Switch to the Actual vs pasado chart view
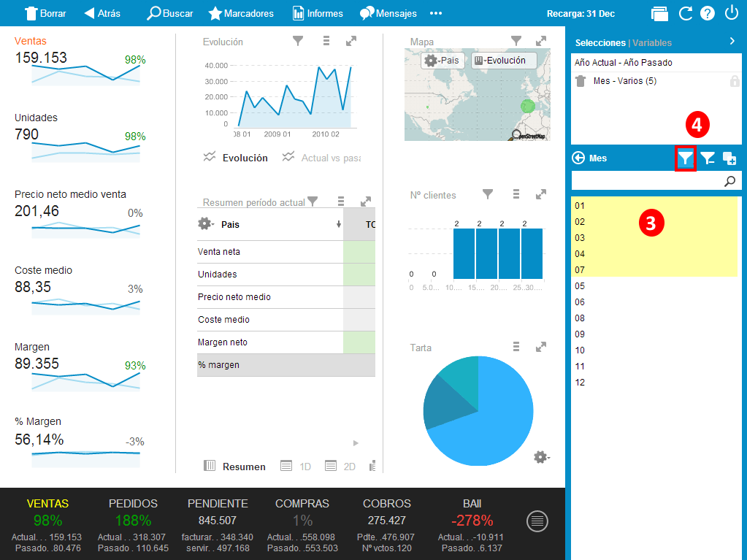Screen dimensions: 747x560 click(322, 158)
